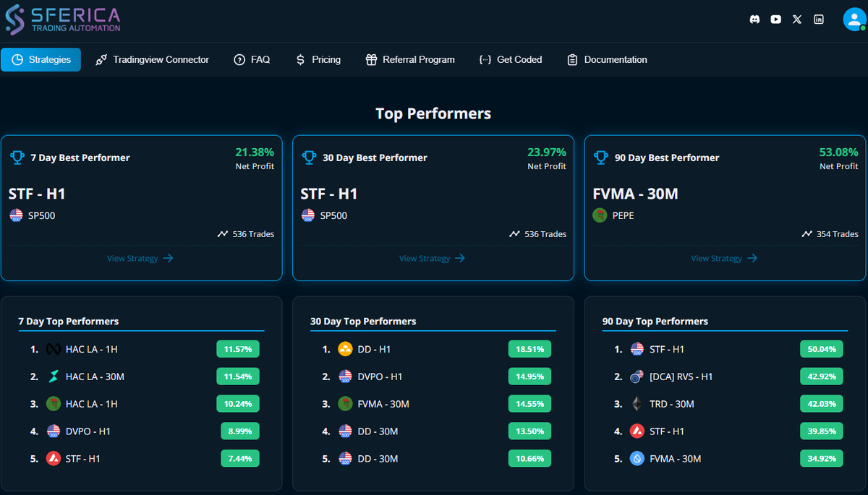
Task: Open Tradingview Connector menu item
Action: [152, 60]
